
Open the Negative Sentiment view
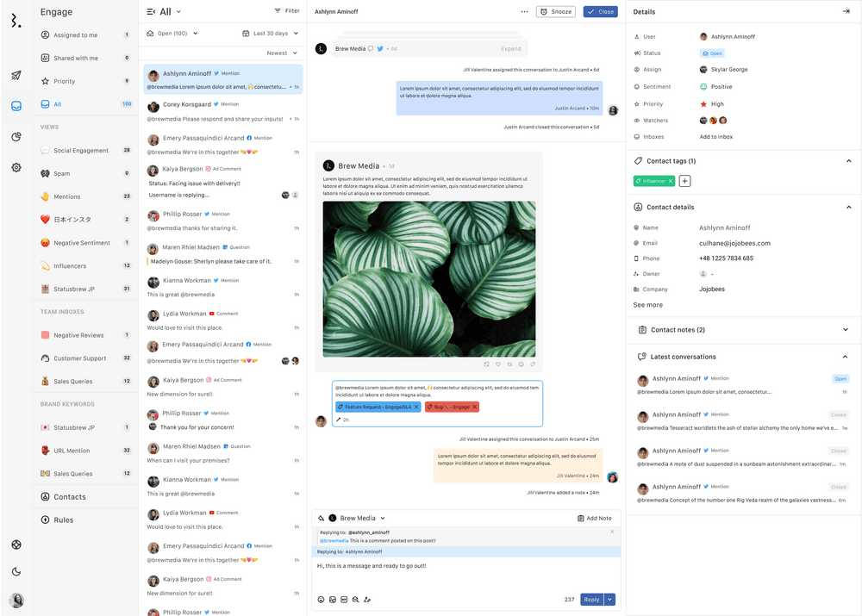click(x=81, y=243)
